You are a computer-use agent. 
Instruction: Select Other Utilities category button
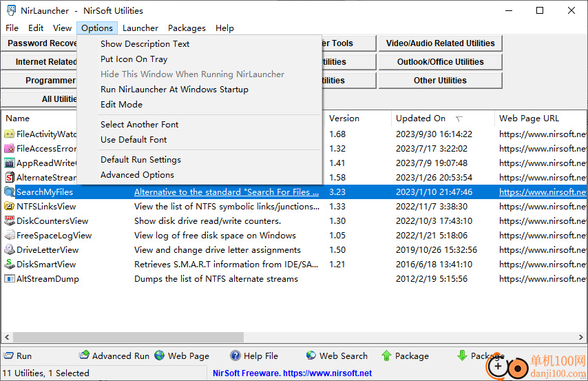tap(440, 81)
